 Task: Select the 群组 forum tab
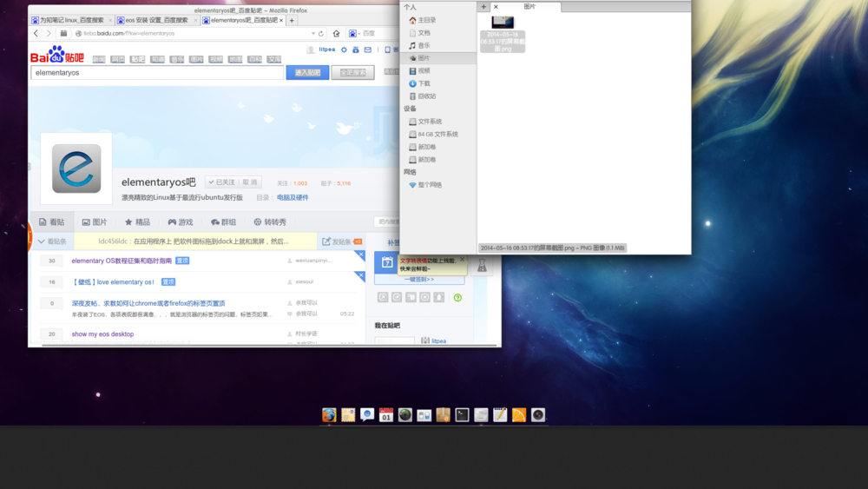pyautogui.click(x=224, y=222)
